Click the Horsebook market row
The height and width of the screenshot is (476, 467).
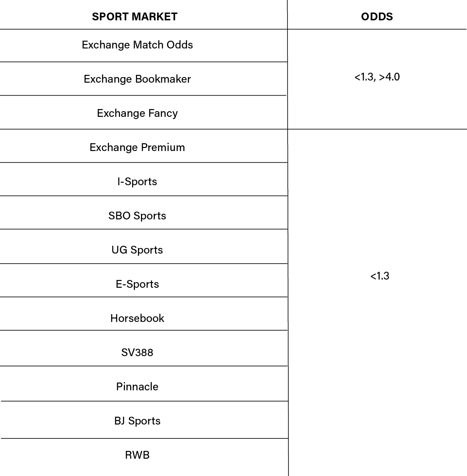pos(137,318)
